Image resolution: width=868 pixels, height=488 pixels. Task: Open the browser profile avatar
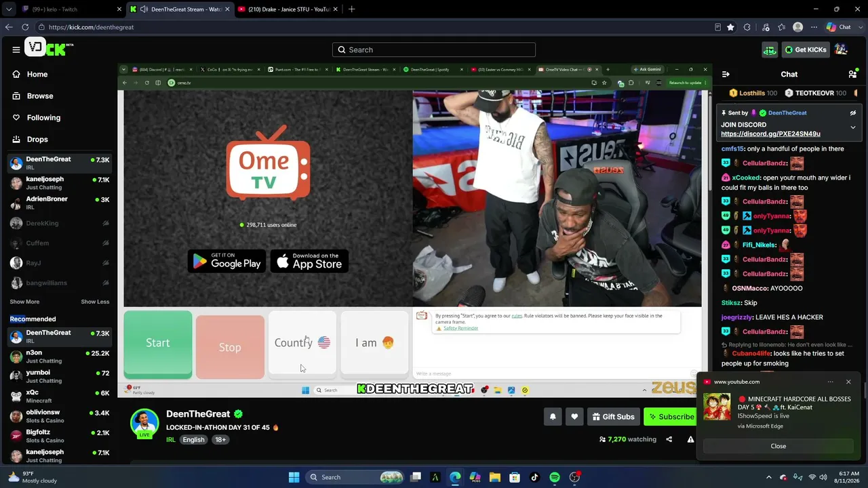798,27
